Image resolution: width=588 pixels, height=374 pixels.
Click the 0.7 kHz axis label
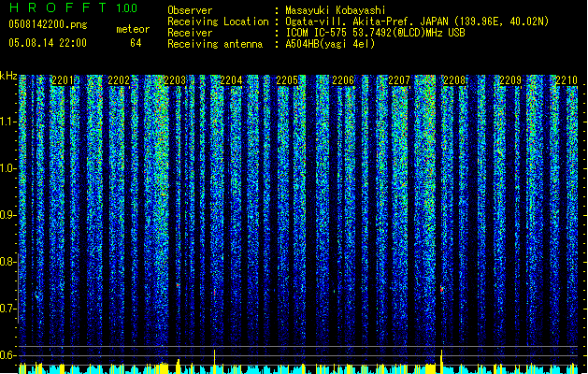point(7,309)
